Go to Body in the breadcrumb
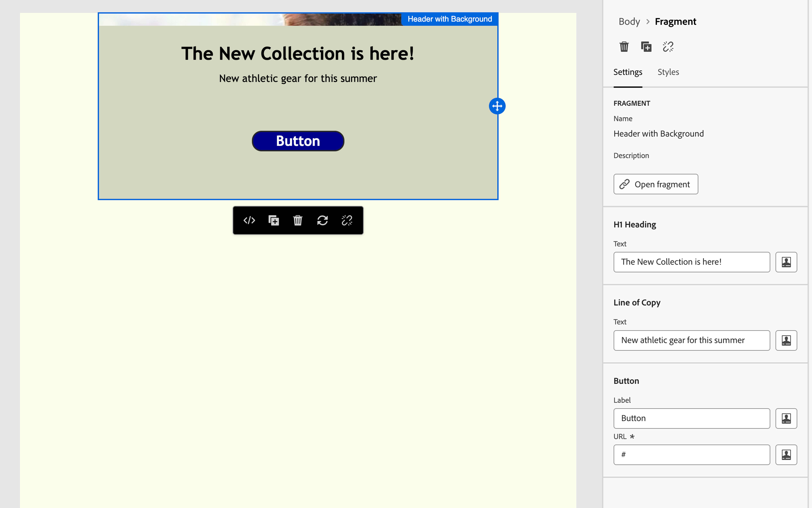This screenshot has width=812, height=508. (629, 22)
